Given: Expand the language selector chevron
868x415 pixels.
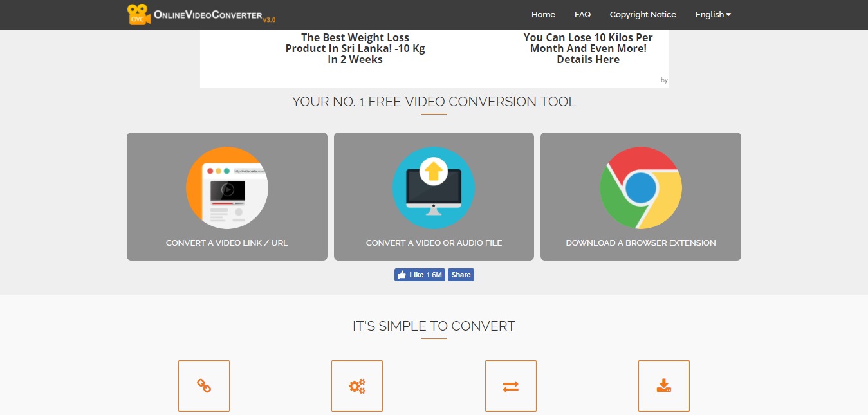Looking at the screenshot, I should (x=728, y=14).
